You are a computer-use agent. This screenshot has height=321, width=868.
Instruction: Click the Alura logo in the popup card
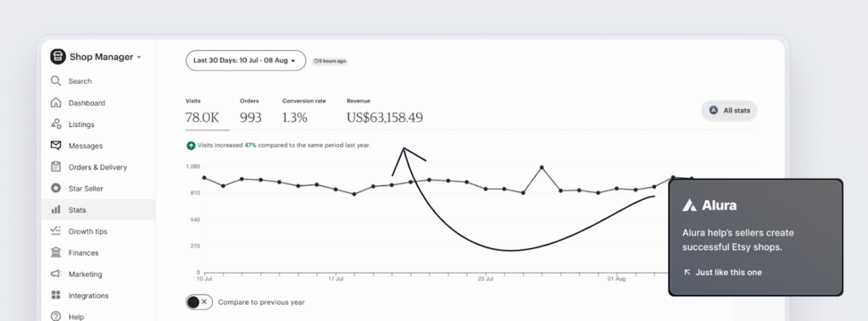pyautogui.click(x=709, y=205)
